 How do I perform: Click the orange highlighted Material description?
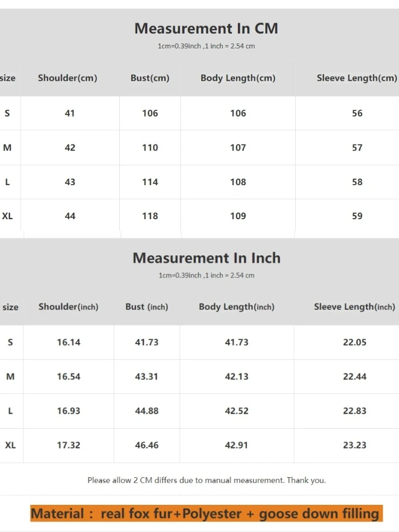(206, 514)
